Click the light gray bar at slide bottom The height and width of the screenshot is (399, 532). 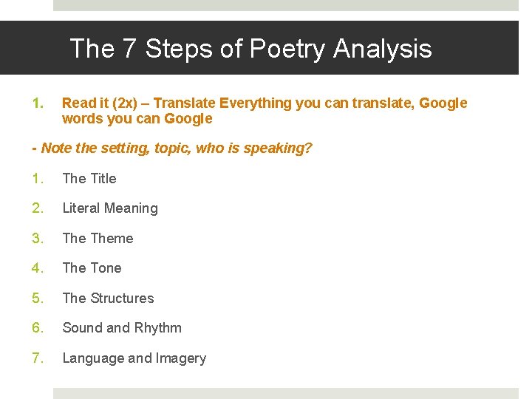pos(285,393)
